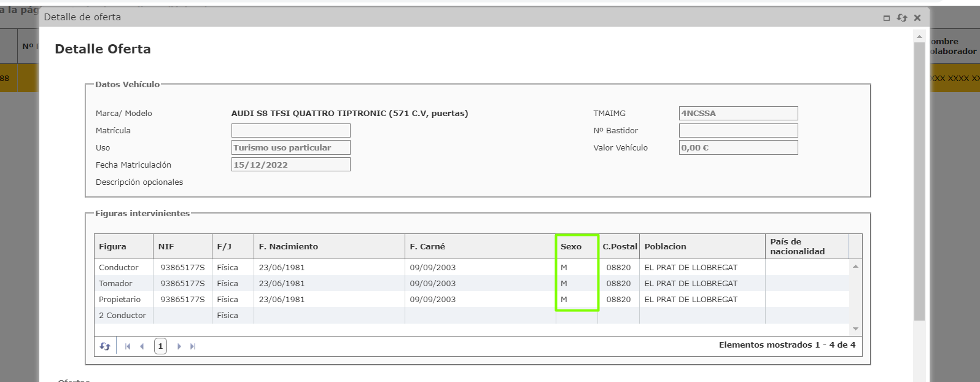980x382 pixels.
Task: Click licence date 09/09/2003 in Conductor row
Action: (433, 267)
